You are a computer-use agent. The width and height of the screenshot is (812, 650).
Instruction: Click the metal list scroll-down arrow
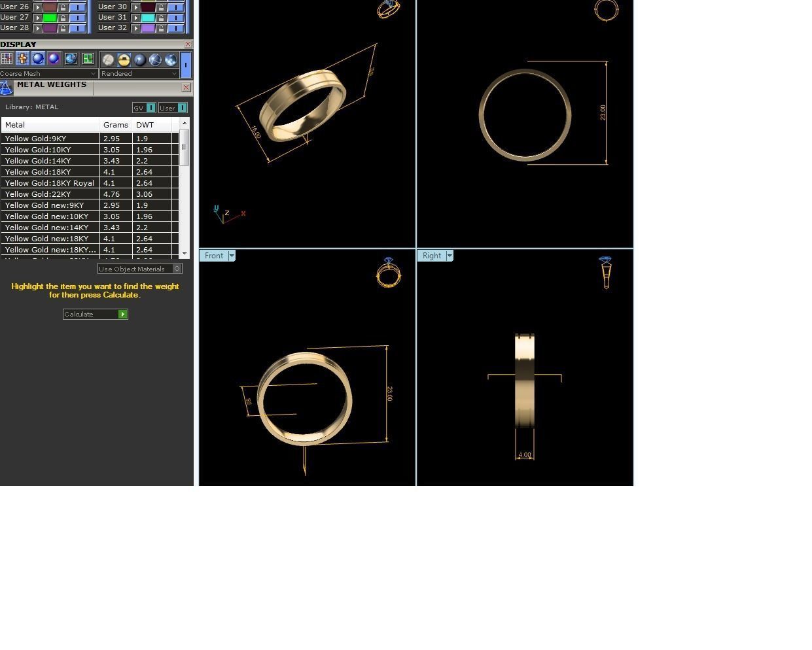(x=185, y=254)
